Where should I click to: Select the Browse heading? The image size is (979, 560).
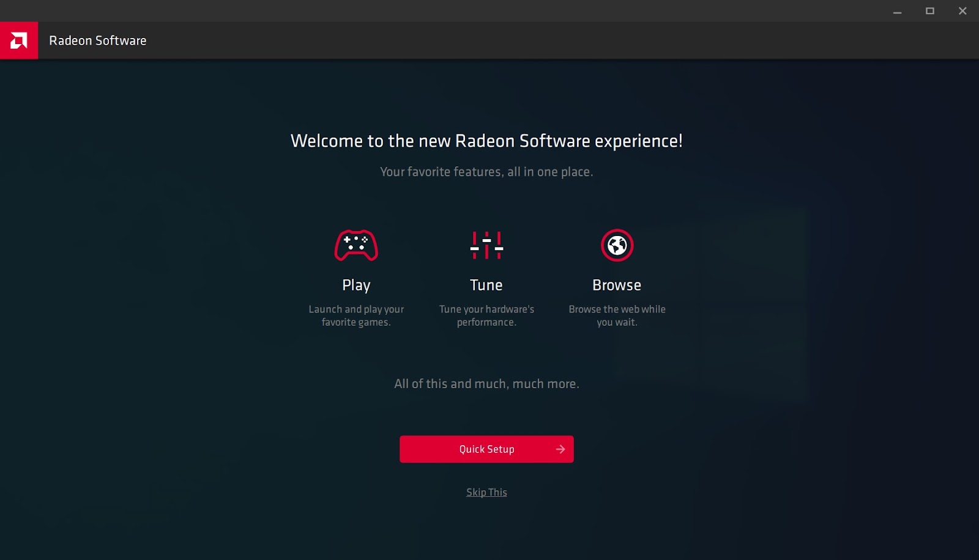[x=617, y=285]
